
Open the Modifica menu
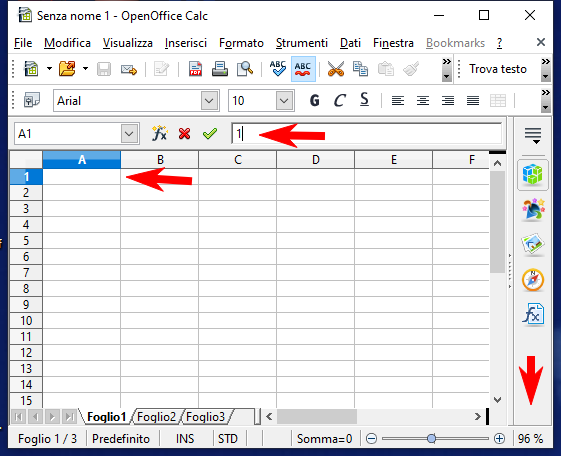[67, 43]
